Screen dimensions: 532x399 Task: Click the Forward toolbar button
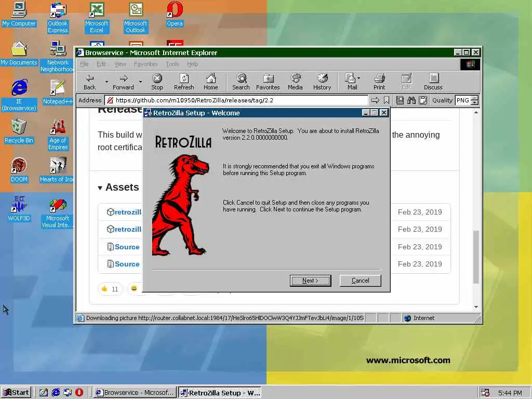(123, 82)
